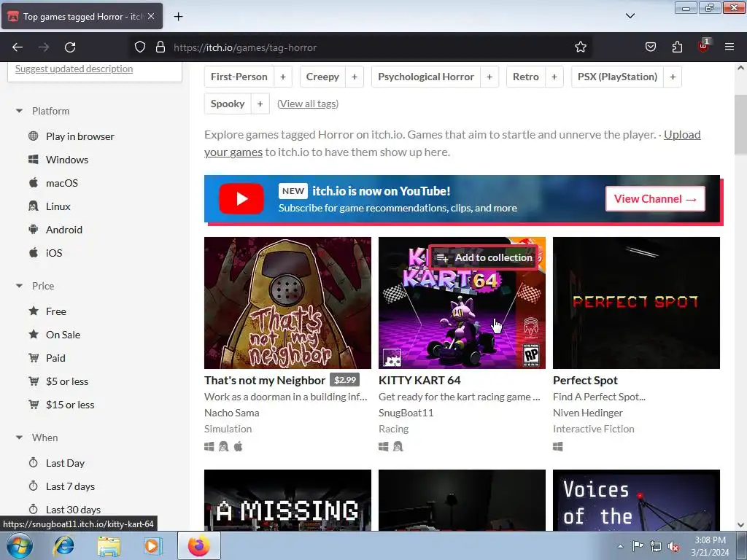Filter by Play in browser text
The width and height of the screenshot is (747, 560).
(80, 136)
